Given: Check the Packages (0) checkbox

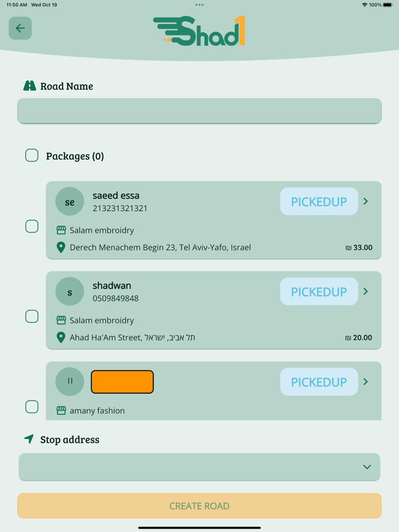Looking at the screenshot, I should coord(32,155).
